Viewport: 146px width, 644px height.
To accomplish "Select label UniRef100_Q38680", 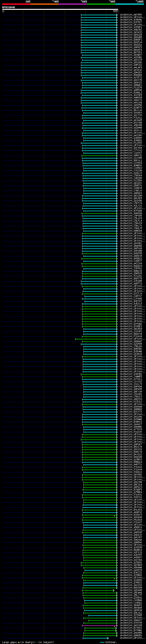I will pyautogui.click(x=131, y=138).
